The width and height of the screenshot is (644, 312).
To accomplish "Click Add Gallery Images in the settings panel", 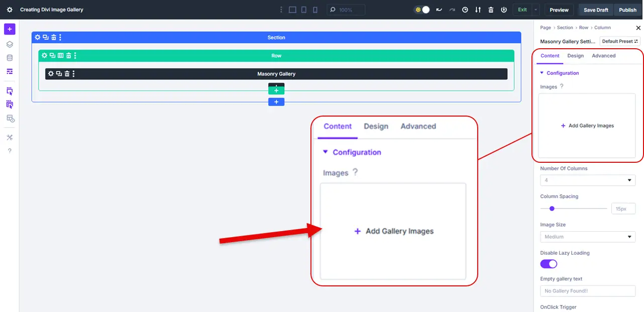I will [x=587, y=126].
